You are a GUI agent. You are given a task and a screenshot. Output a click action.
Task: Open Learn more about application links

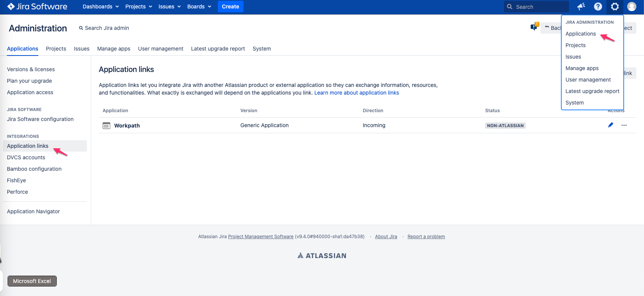(x=356, y=93)
